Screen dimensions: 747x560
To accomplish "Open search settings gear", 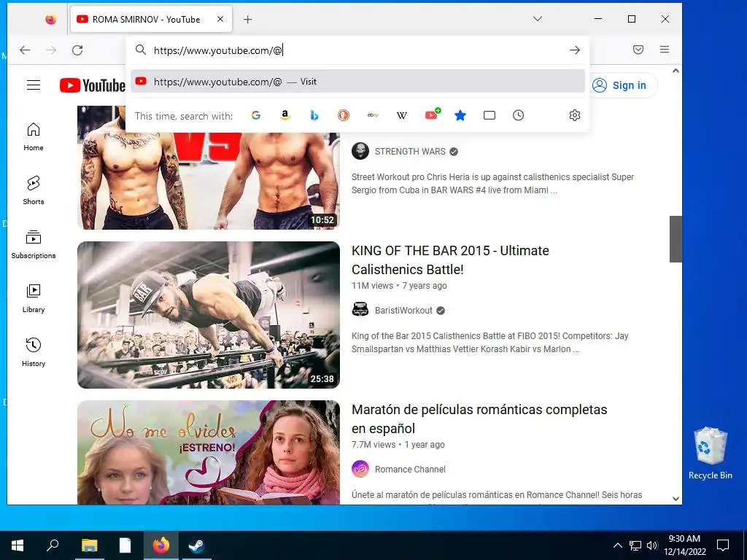I will 575,115.
